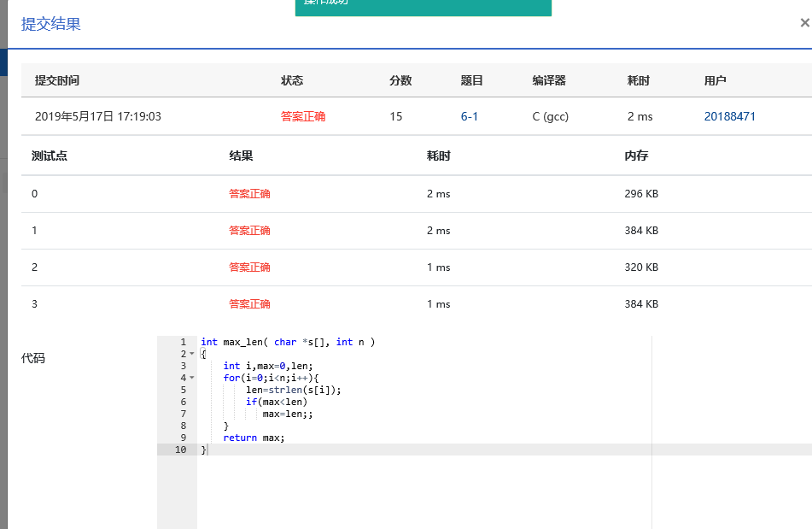Open user profile 20188471
Image resolution: width=812 pixels, height=529 pixels.
pos(729,116)
